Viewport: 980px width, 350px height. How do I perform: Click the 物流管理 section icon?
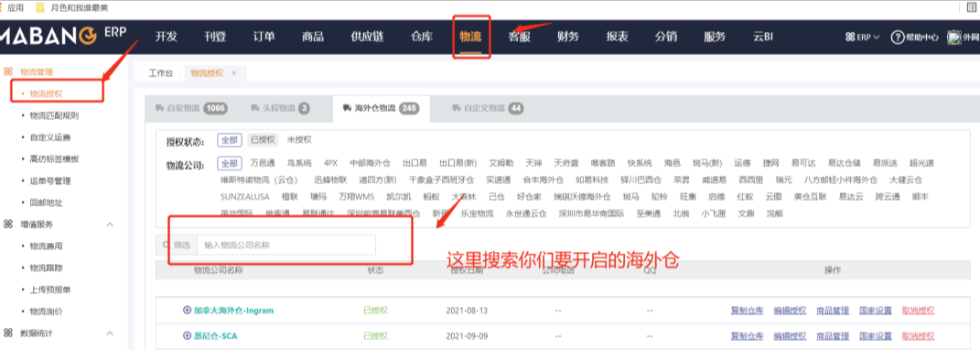pos(8,72)
